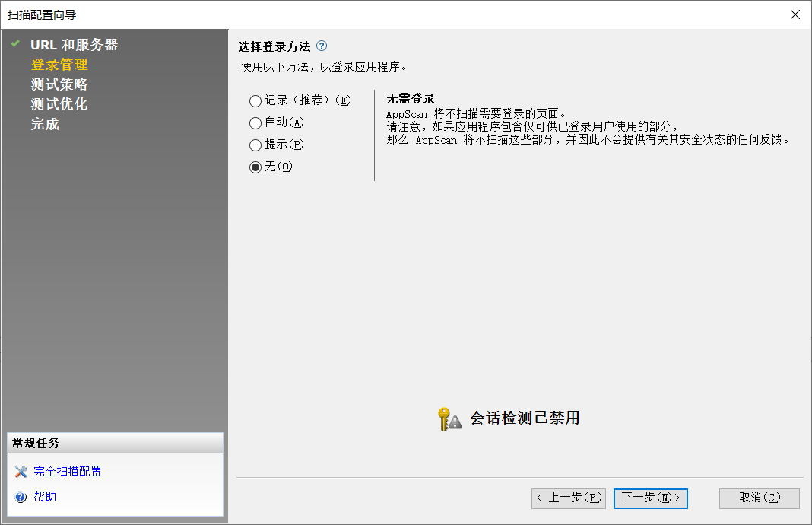Click the 取消 button
Viewport: 812px width, 525px height.
tap(759, 498)
